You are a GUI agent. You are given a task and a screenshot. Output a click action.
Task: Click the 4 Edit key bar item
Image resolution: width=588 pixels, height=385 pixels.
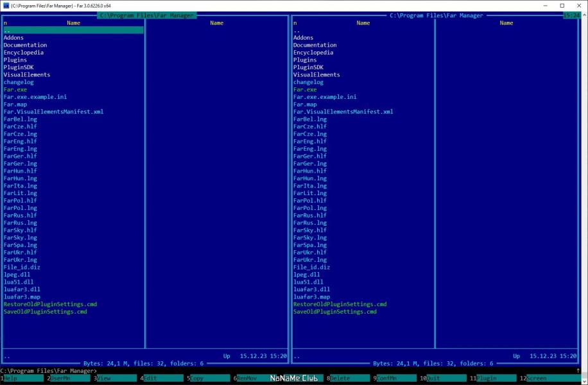tap(162, 378)
